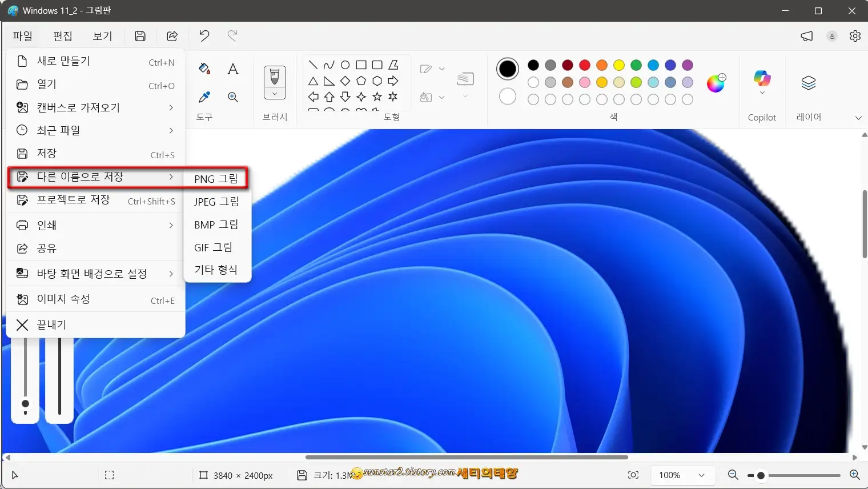Expand the Copilot options chevron
The height and width of the screenshot is (489, 868).
762,93
